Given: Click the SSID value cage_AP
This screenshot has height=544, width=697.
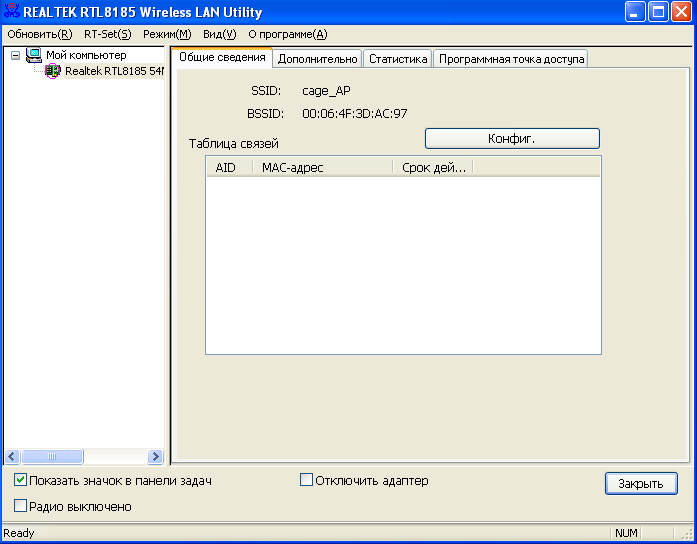Looking at the screenshot, I should tap(326, 91).
